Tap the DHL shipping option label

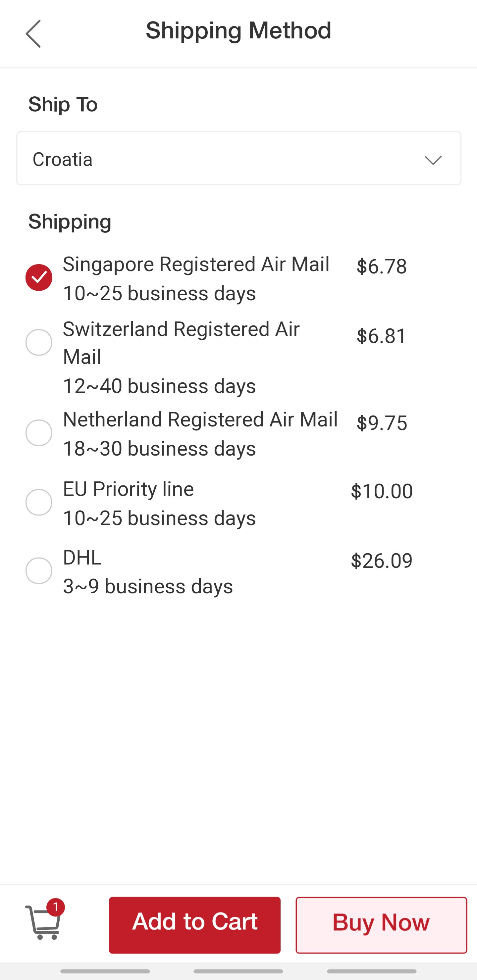82,558
